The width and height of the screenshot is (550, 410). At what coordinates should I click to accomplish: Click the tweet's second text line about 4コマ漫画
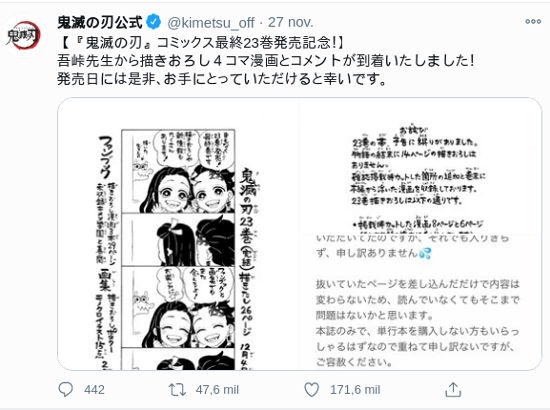(x=266, y=61)
